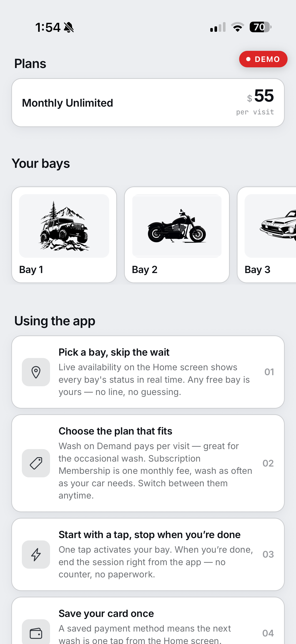Tap step number 02 label

pos(268,463)
